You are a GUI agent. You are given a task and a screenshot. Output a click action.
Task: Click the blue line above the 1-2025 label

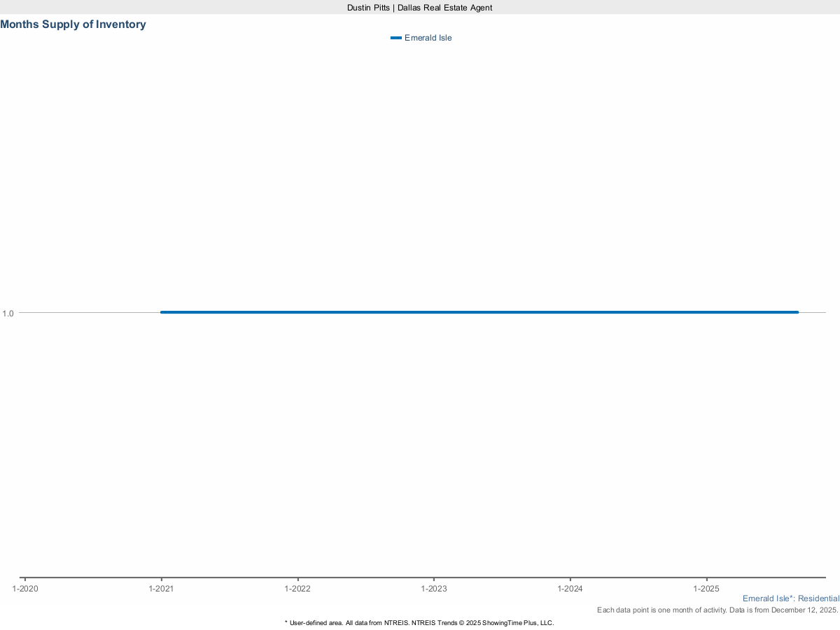(x=706, y=312)
